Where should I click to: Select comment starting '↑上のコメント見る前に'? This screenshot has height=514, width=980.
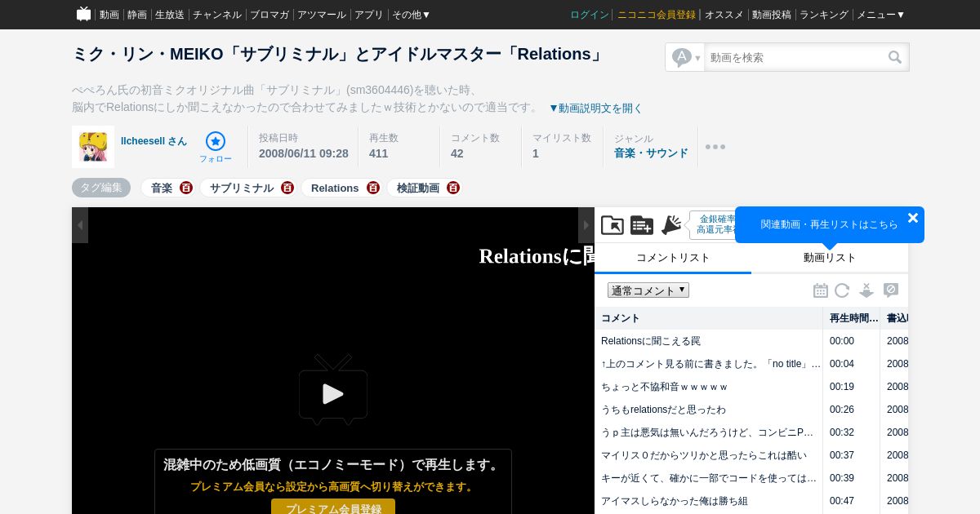click(710, 364)
